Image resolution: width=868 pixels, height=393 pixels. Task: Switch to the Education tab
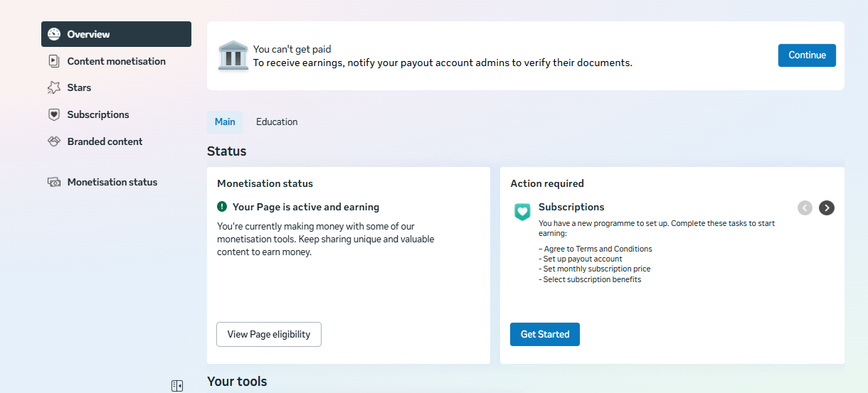[277, 122]
